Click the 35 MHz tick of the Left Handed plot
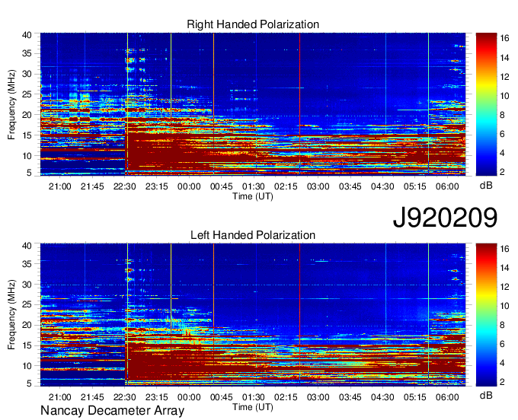The height and width of the screenshot is (420, 518). (27, 264)
